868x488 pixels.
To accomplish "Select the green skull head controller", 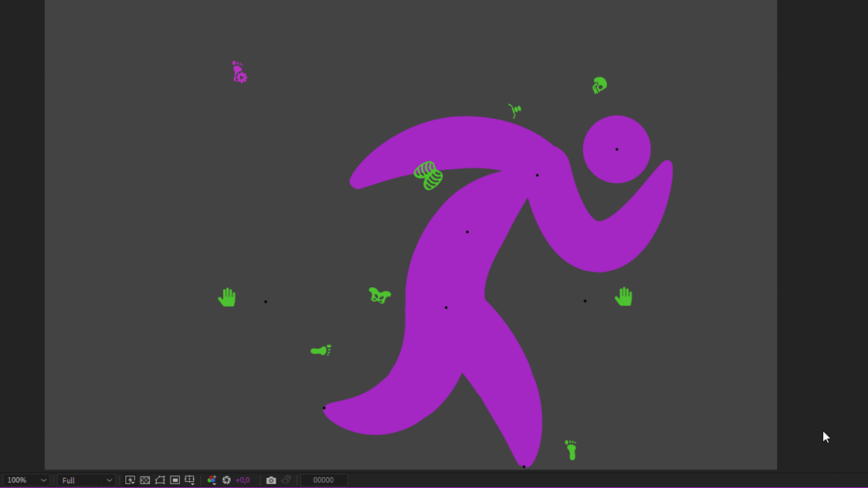I will [x=599, y=85].
